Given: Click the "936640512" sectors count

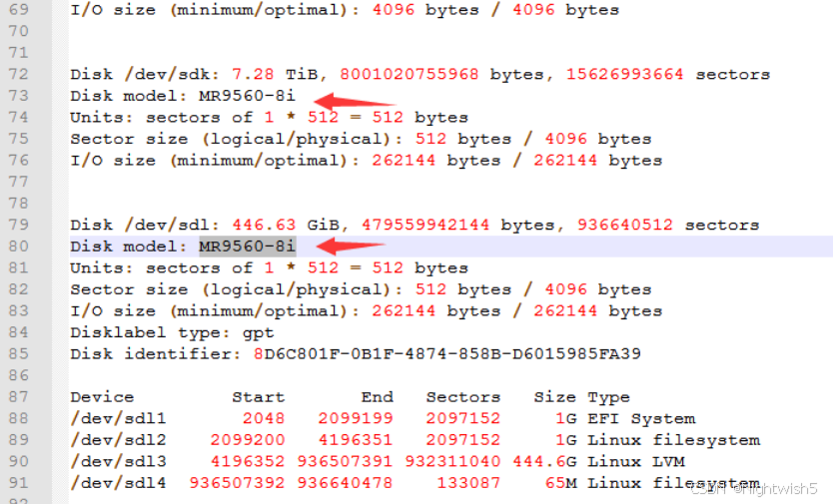Looking at the screenshot, I should 625,226.
